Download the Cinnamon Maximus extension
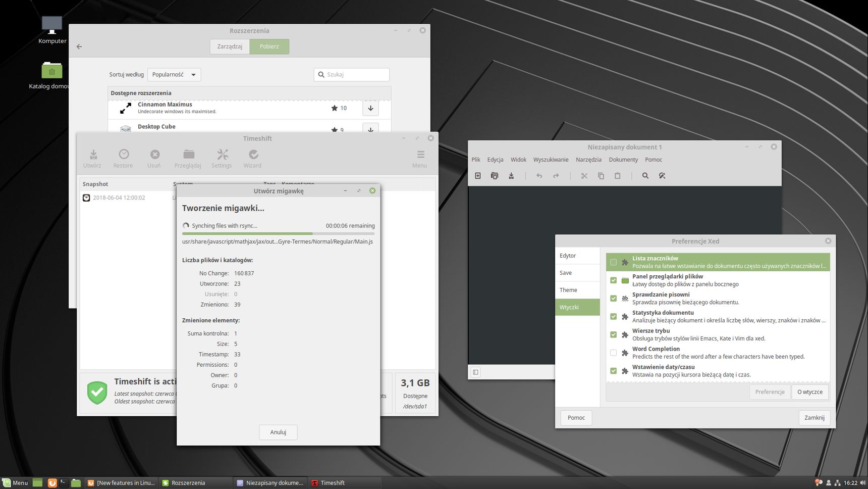The width and height of the screenshot is (868, 489). click(370, 108)
